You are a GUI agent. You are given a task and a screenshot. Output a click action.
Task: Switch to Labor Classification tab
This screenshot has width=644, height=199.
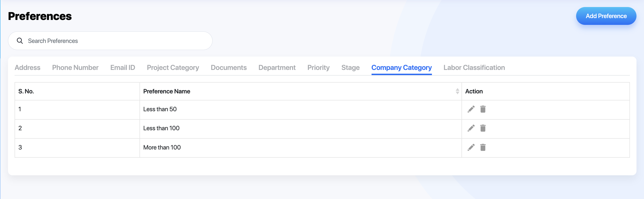click(x=474, y=67)
